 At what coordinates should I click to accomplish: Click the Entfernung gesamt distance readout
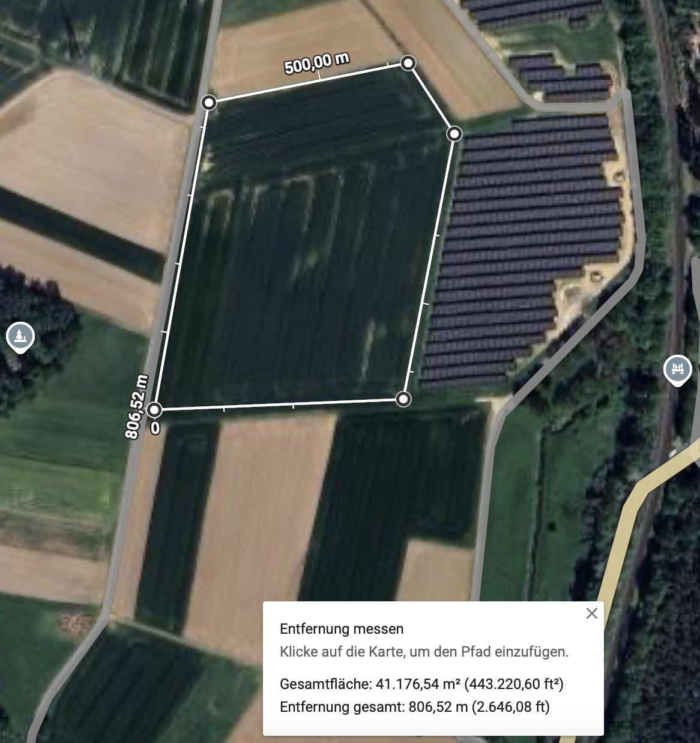pyautogui.click(x=415, y=707)
